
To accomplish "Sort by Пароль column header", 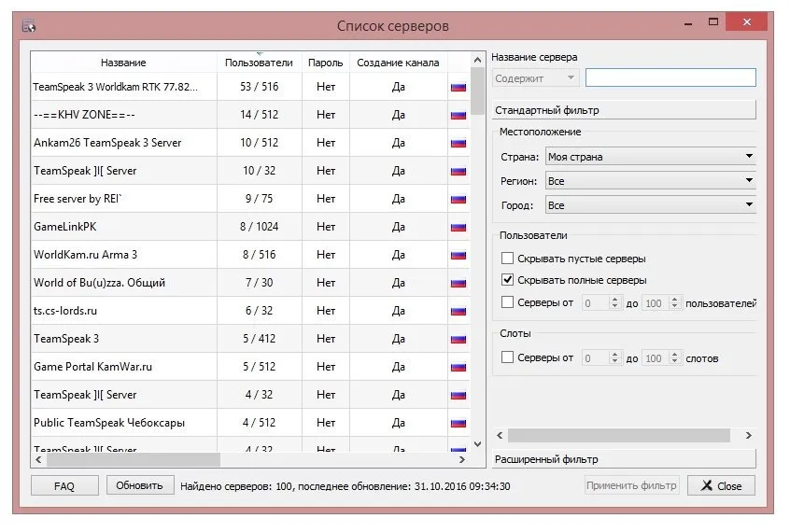I will click(x=326, y=63).
